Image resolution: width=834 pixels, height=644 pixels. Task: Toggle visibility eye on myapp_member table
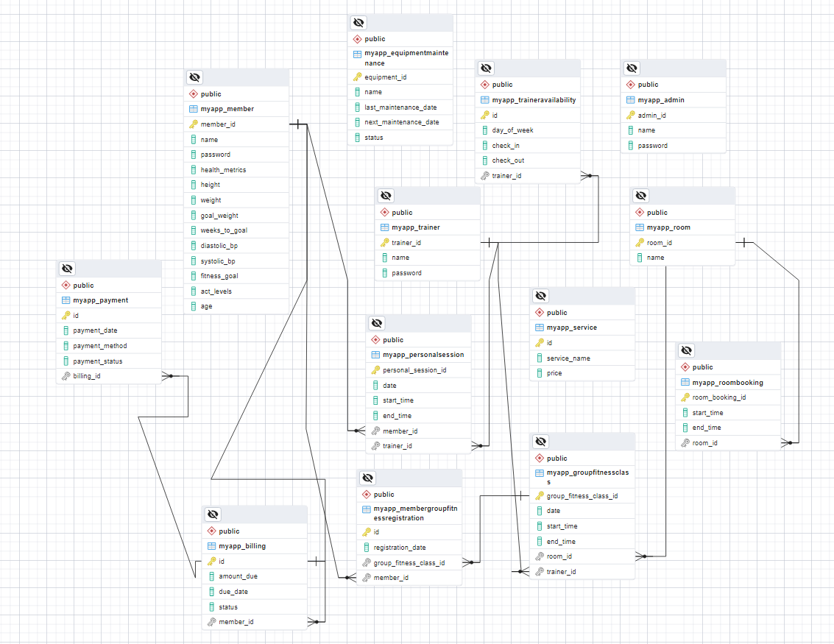[194, 77]
